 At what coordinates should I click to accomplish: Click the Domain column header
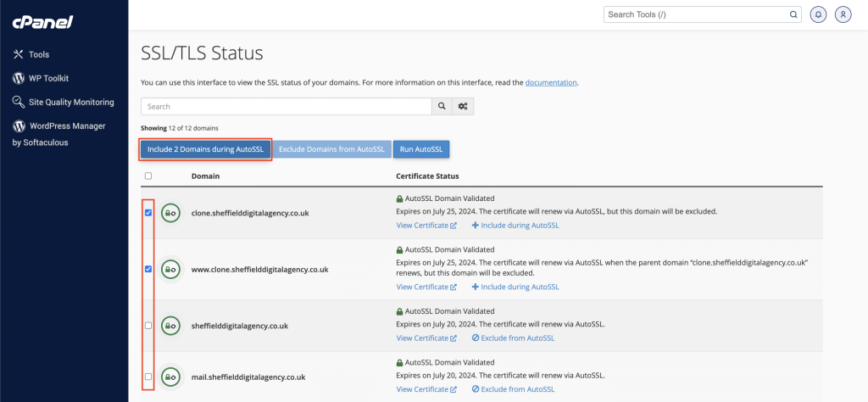pyautogui.click(x=205, y=176)
